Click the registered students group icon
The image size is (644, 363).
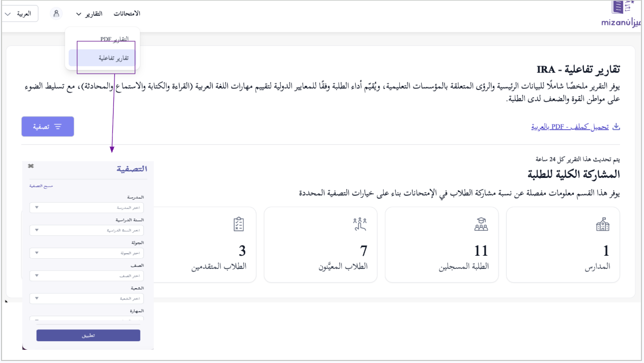tap(481, 225)
